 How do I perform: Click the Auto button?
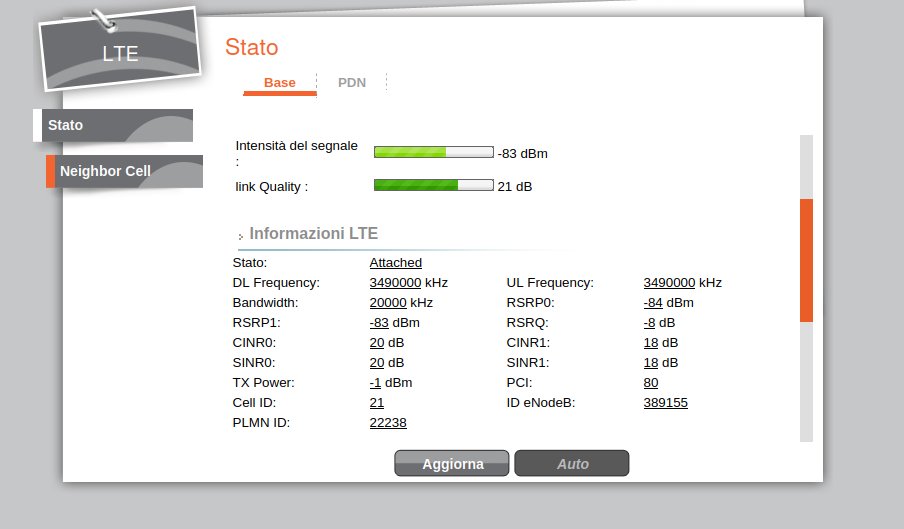pos(572,463)
